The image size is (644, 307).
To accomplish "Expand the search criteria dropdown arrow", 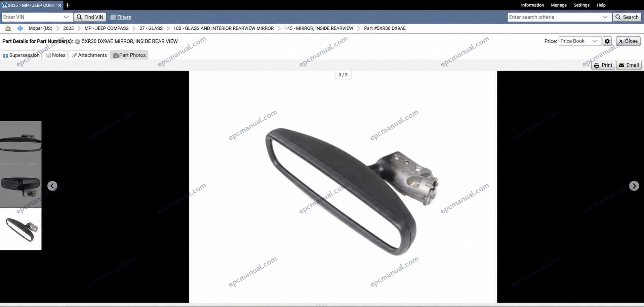I will click(x=605, y=17).
